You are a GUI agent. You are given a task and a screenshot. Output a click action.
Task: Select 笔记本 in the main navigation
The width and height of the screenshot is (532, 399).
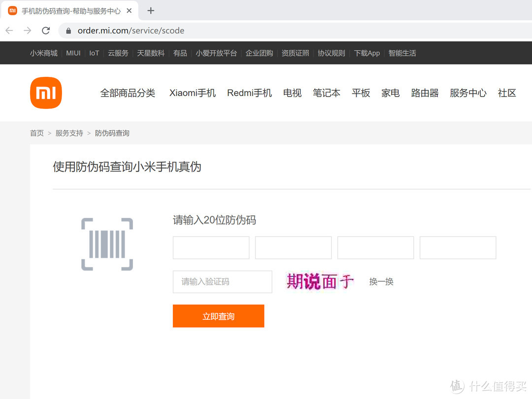[327, 93]
